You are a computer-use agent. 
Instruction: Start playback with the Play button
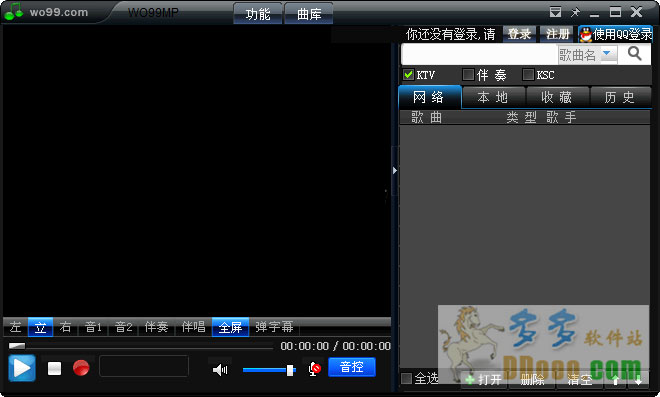[22, 368]
